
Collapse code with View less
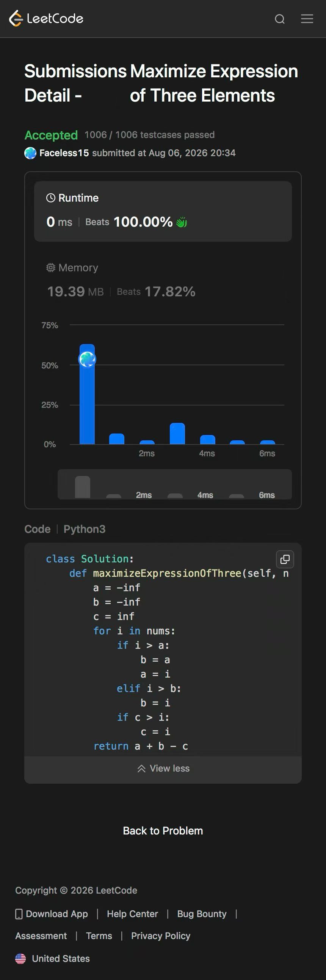[163, 768]
